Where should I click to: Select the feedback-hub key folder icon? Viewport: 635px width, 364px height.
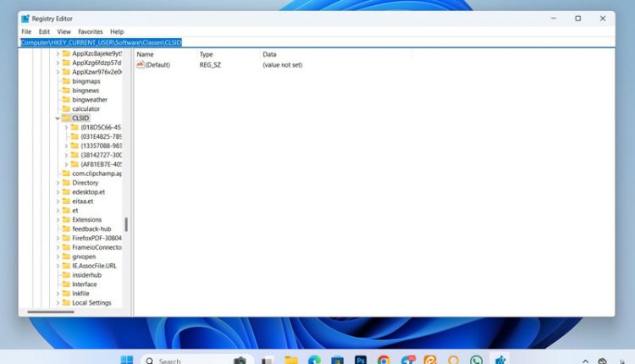[66, 229]
